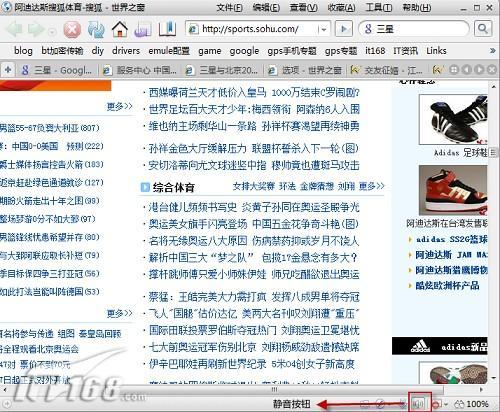Open the bookmarks book icon

[x=167, y=29]
